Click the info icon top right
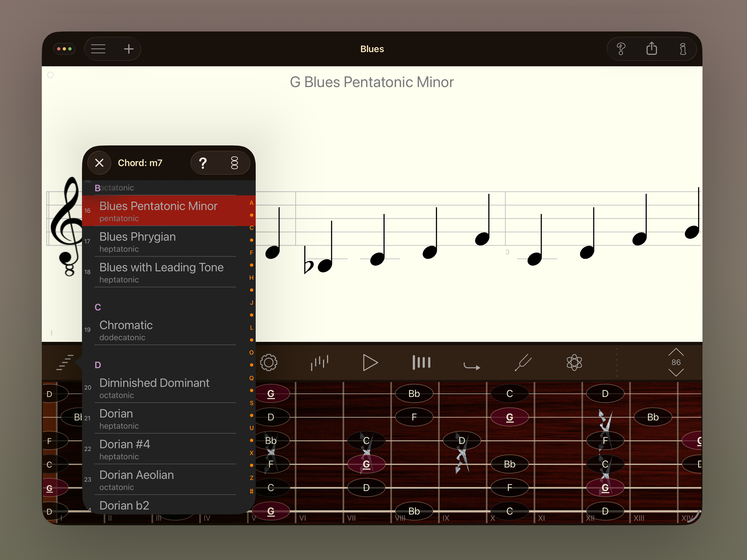The image size is (747, 560). click(x=682, y=49)
